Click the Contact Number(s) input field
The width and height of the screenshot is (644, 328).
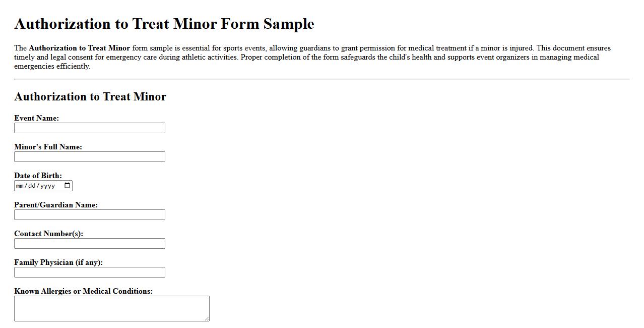(90, 243)
